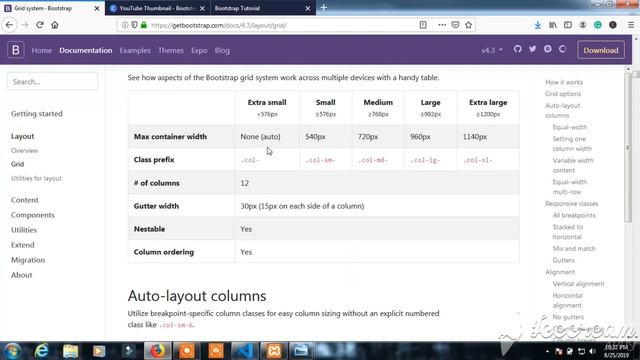640x360 pixels.
Task: Open the Windows Start button
Action: point(12,351)
